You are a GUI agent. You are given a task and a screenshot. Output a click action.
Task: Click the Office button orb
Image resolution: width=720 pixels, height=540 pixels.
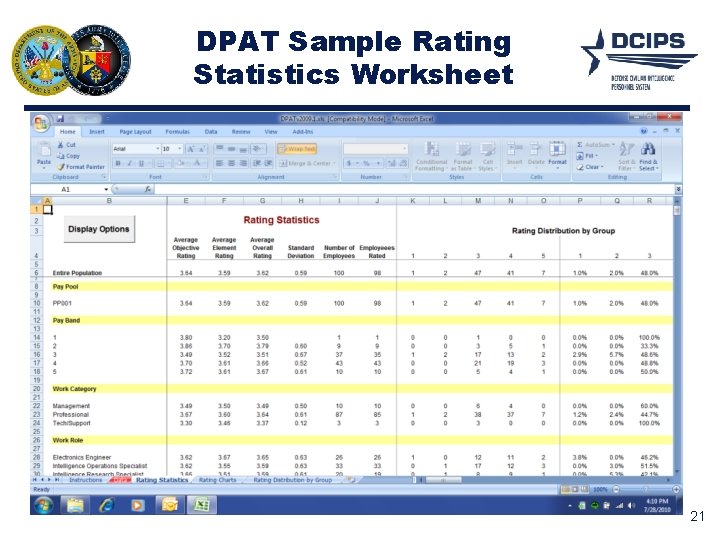41,123
